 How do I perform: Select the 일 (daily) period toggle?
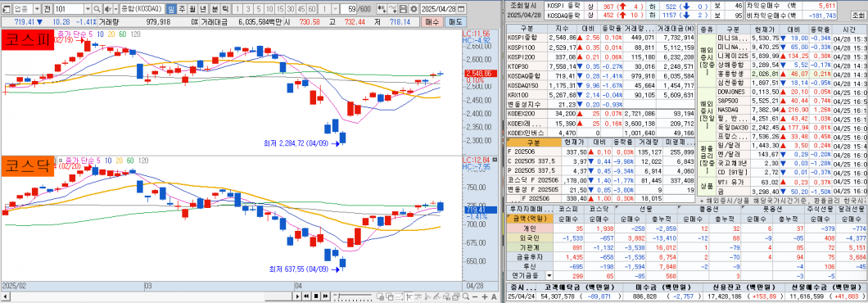[x=172, y=9]
